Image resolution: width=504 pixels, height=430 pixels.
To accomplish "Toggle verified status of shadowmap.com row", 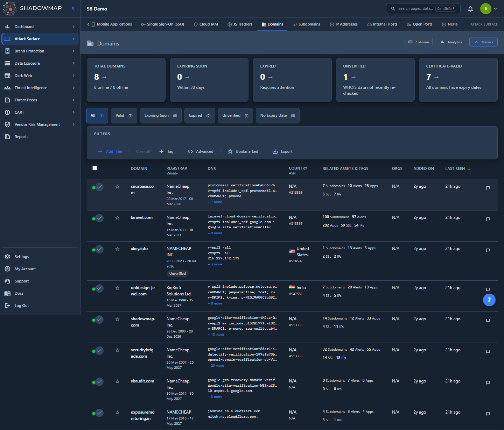I will point(99,320).
